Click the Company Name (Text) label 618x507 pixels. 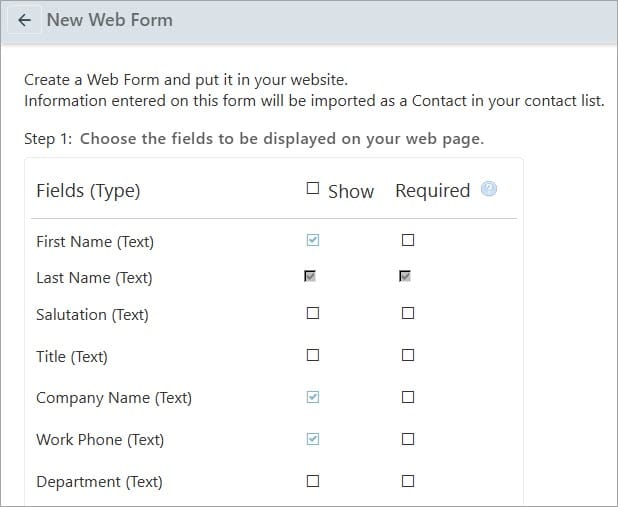coord(113,398)
